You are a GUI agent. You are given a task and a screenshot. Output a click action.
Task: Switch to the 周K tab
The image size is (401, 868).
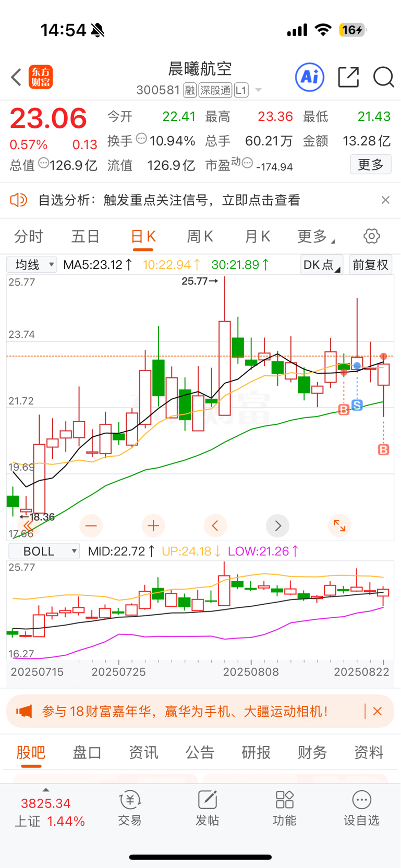(200, 236)
